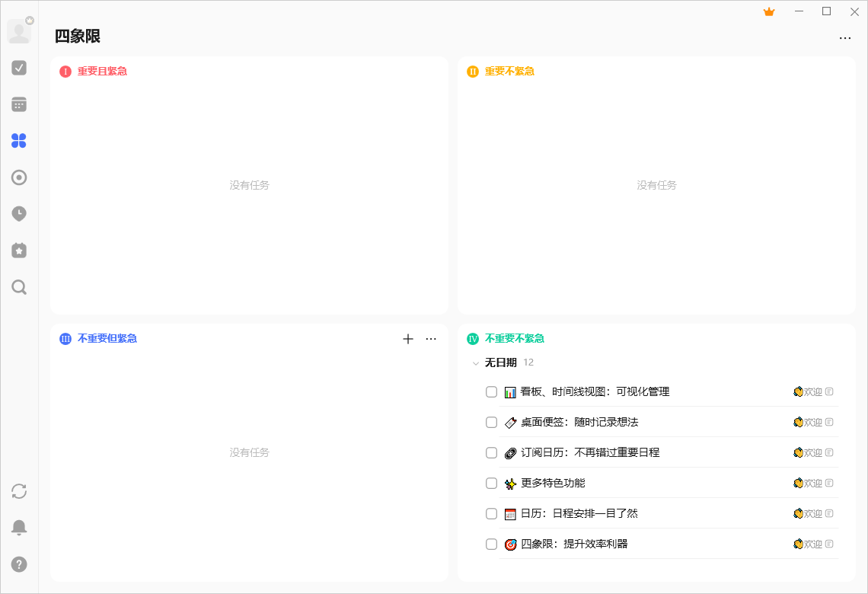Click the 重要且紧急 quadrant title
Screen dimensions: 868x594
coord(103,72)
